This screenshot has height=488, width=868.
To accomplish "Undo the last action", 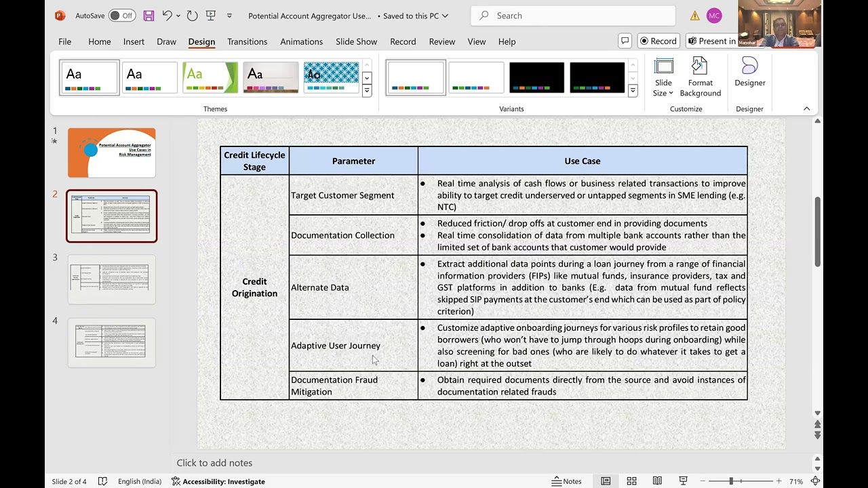I will [167, 16].
